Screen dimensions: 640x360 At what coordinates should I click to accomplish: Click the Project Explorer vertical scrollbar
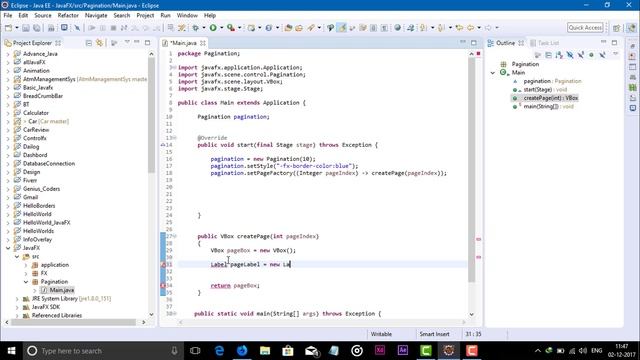[x=151, y=115]
